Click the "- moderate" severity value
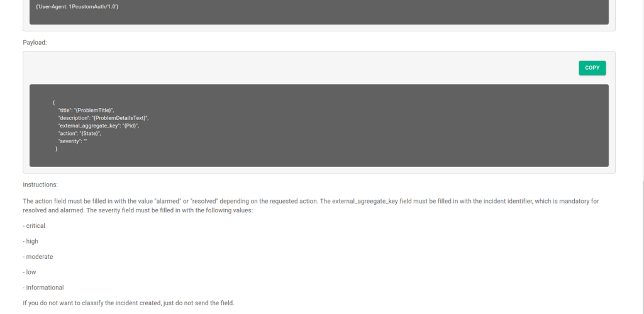The width and height of the screenshot is (644, 314). click(x=38, y=257)
